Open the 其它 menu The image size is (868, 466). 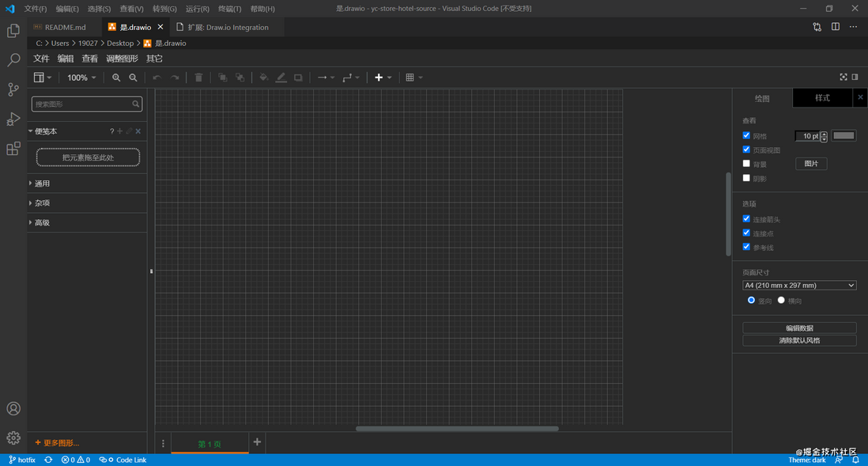(154, 59)
